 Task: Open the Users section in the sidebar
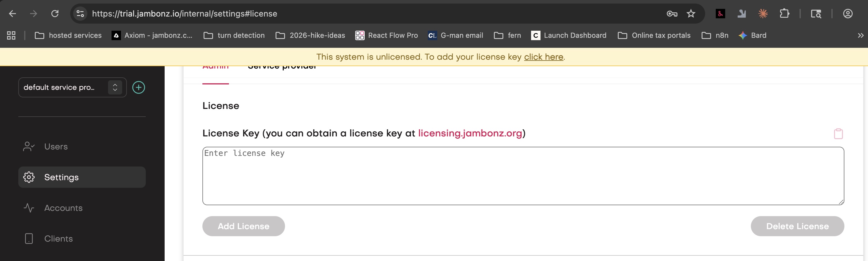55,146
